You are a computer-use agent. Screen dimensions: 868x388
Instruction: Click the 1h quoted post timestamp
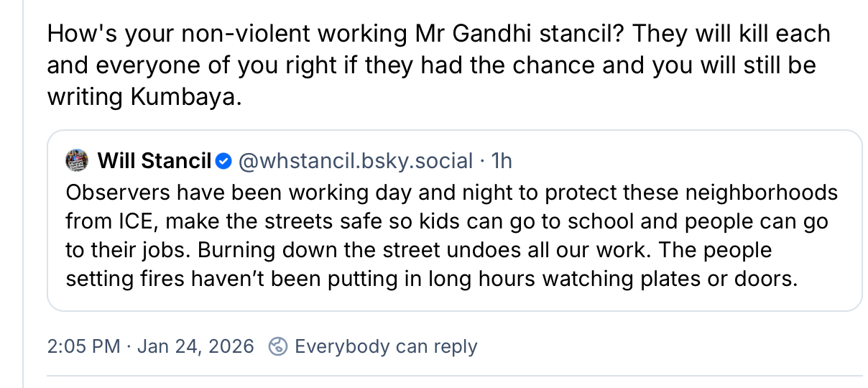501,161
